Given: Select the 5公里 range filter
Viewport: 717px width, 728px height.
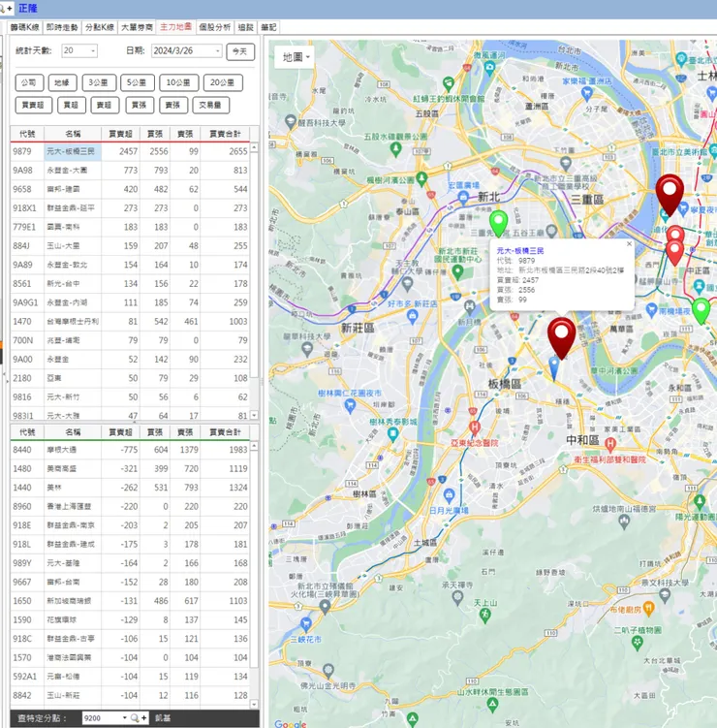Looking at the screenshot, I should (x=138, y=82).
